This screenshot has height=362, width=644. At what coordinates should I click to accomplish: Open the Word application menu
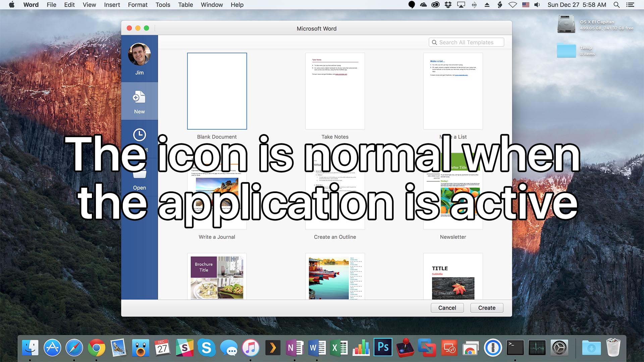[31, 5]
